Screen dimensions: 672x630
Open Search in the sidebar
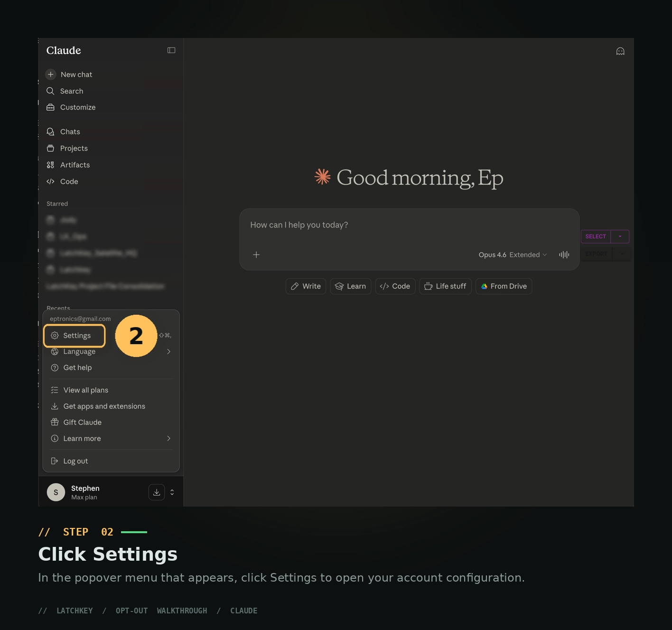pyautogui.click(x=71, y=91)
